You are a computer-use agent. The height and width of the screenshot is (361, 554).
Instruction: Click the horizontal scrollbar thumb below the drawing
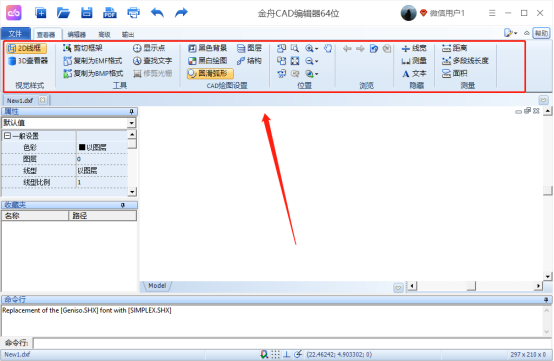tap(471, 285)
